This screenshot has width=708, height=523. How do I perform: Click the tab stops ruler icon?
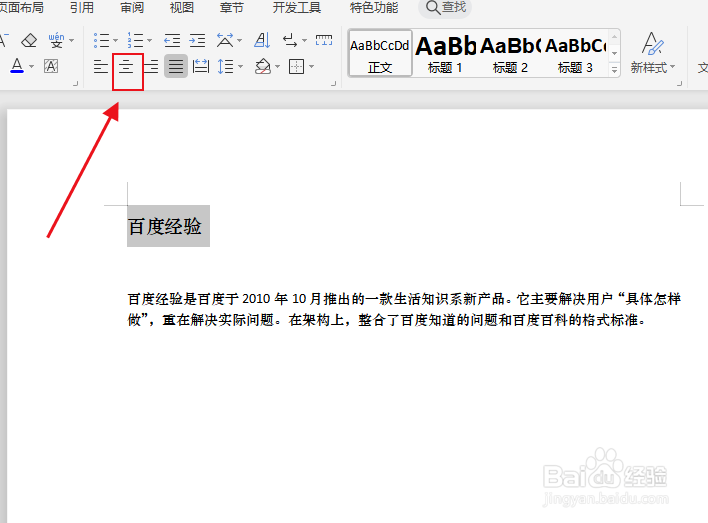[324, 40]
